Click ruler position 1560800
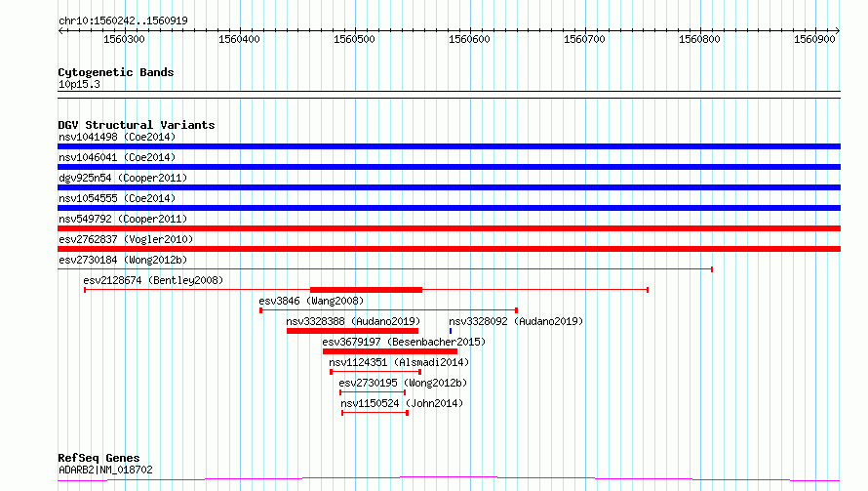This screenshot has width=868, height=491. (x=699, y=39)
